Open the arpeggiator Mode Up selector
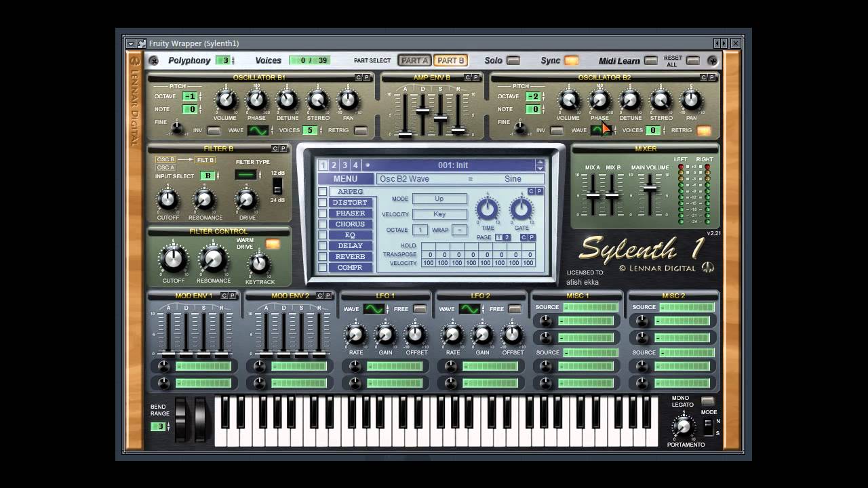Screen dimensions: 868x488 point(439,199)
